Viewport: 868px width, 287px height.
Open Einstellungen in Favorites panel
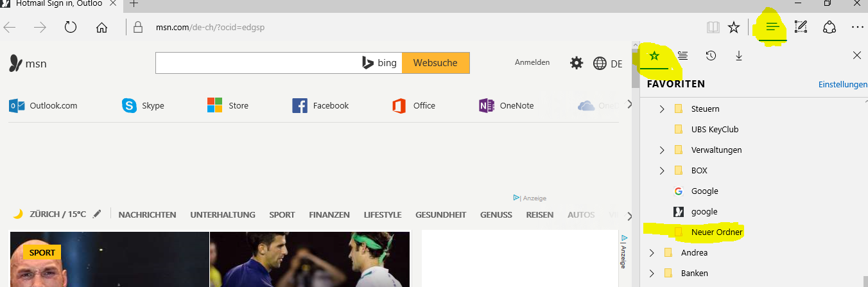(x=843, y=85)
